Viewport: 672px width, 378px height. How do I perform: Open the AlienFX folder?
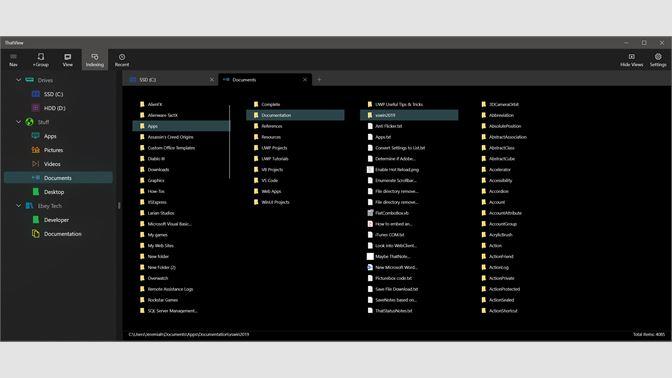coord(181,104)
